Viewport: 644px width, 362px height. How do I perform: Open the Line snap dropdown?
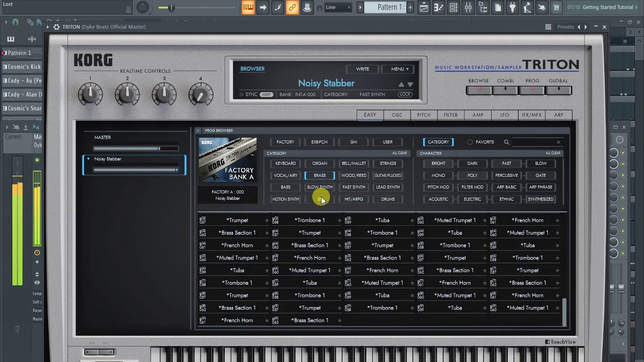(x=338, y=7)
